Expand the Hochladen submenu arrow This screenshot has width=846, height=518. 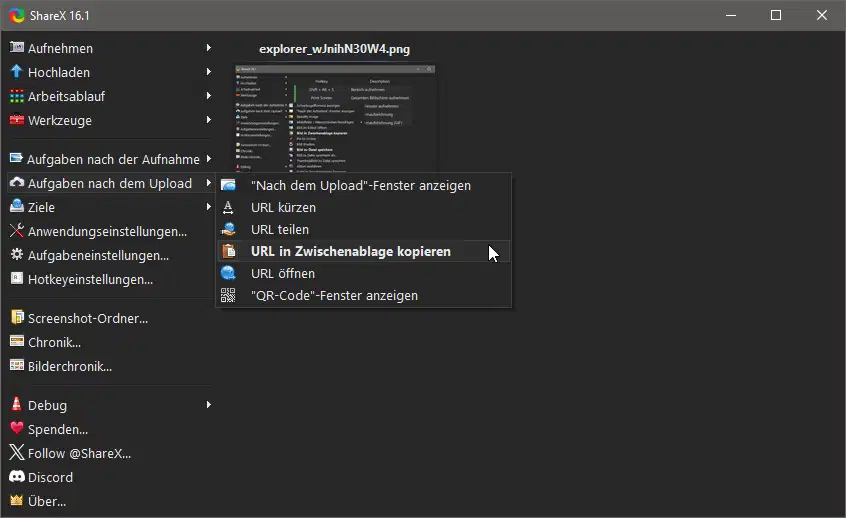click(x=208, y=72)
